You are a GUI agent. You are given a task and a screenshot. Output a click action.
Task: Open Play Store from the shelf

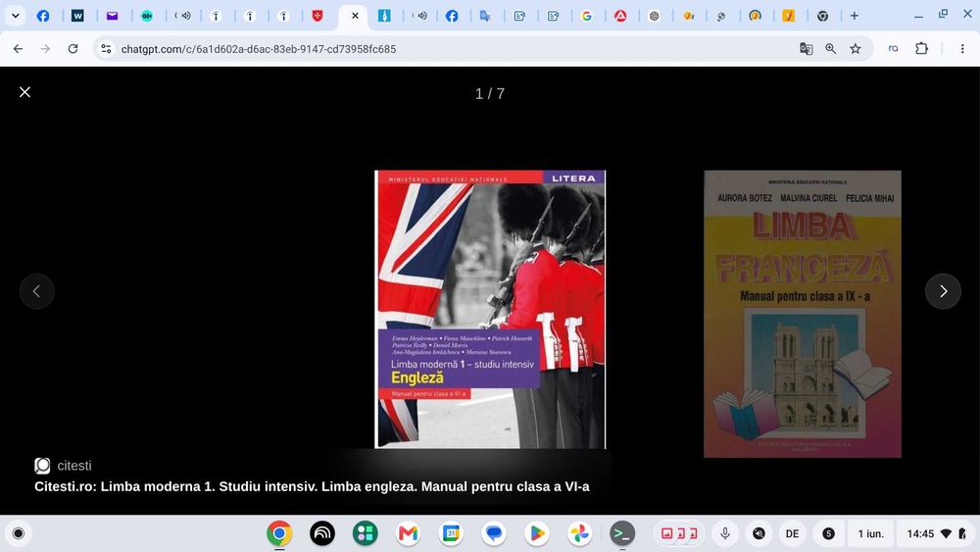[537, 533]
